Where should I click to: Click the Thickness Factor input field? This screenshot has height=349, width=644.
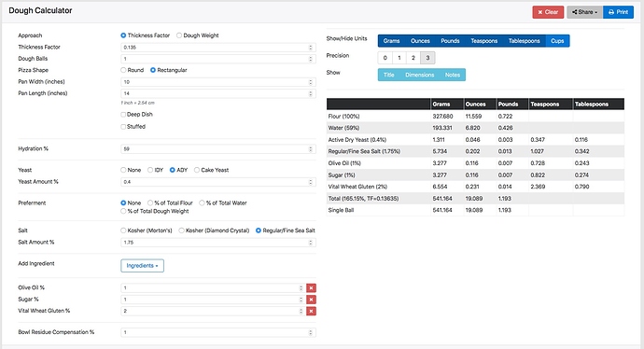(x=218, y=48)
